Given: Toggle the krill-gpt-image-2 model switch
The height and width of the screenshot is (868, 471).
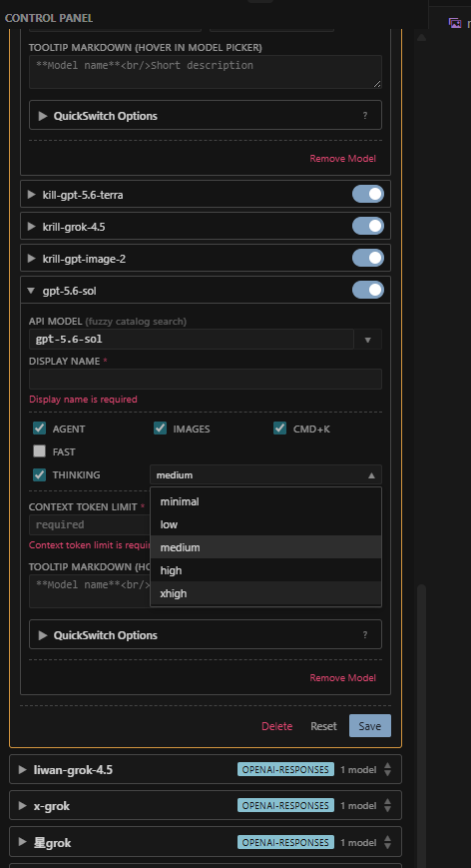Looking at the screenshot, I should (367, 258).
